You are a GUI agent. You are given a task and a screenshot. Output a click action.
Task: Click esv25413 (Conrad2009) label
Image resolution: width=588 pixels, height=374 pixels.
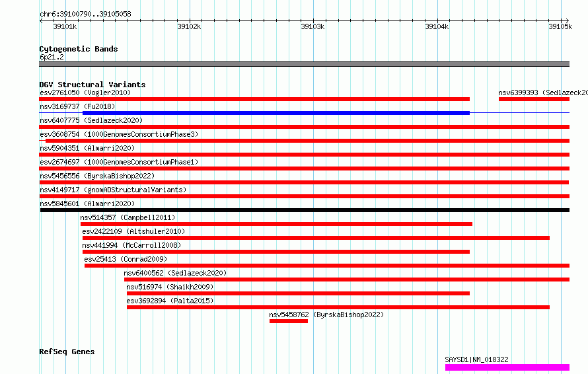click(x=126, y=259)
